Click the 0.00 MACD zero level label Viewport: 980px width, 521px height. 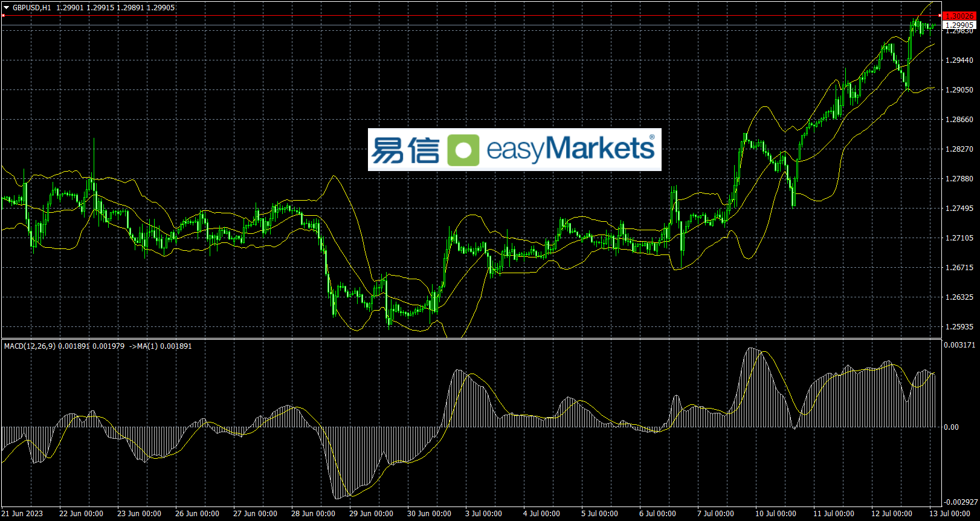tap(951, 427)
